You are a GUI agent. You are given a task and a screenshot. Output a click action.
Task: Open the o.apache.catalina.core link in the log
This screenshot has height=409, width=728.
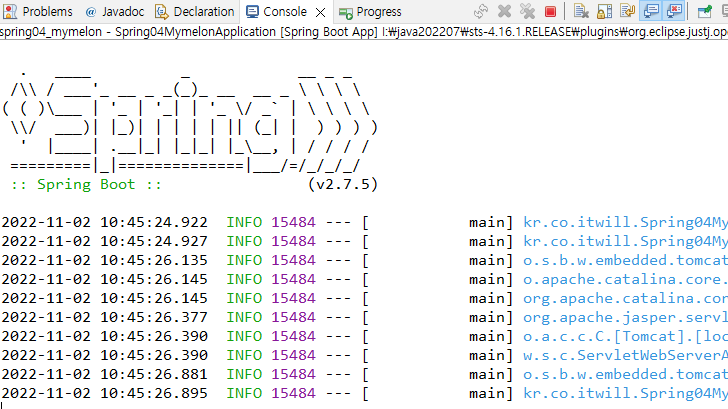(625, 279)
